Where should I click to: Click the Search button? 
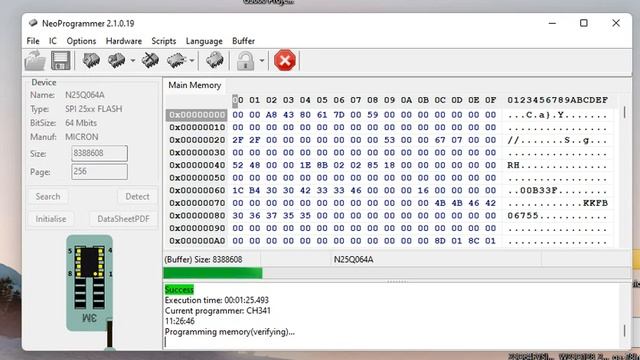[48, 197]
